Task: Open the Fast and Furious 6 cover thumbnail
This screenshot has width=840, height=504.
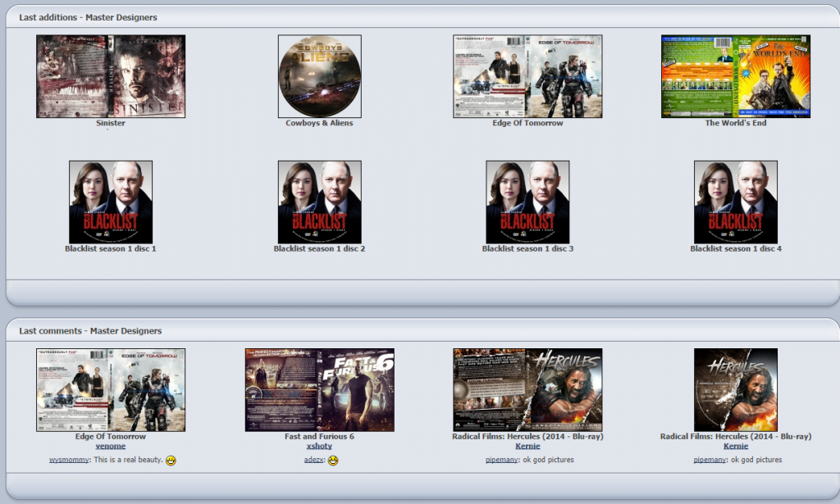Action: tap(320, 390)
